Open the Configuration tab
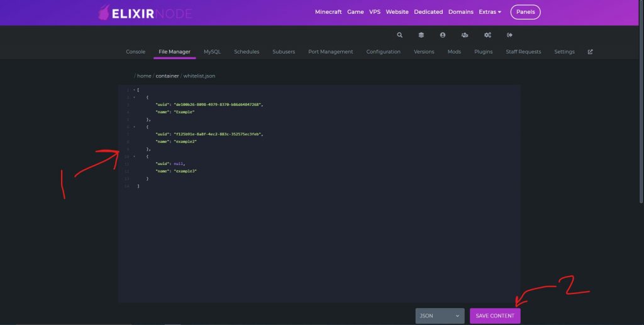Screen dimensions: 644x325 tap(383, 52)
